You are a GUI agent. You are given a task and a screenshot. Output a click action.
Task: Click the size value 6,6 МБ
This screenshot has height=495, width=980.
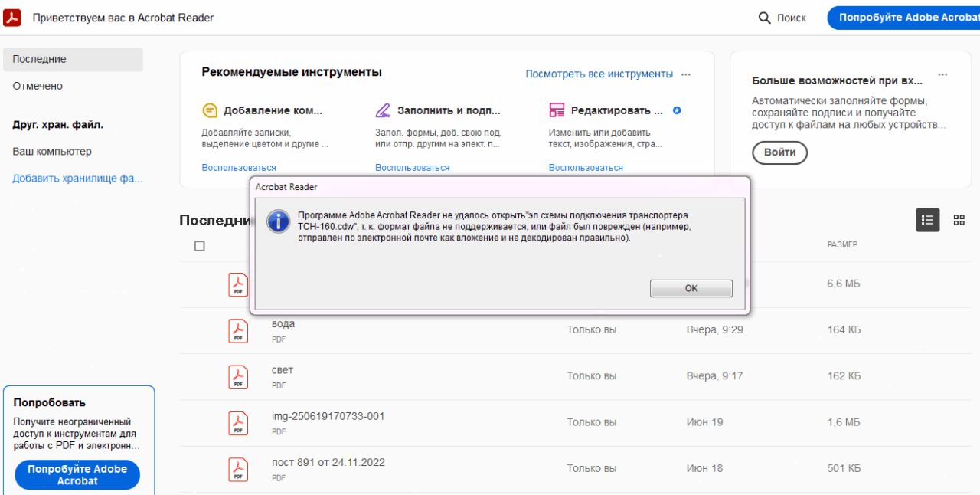click(844, 284)
